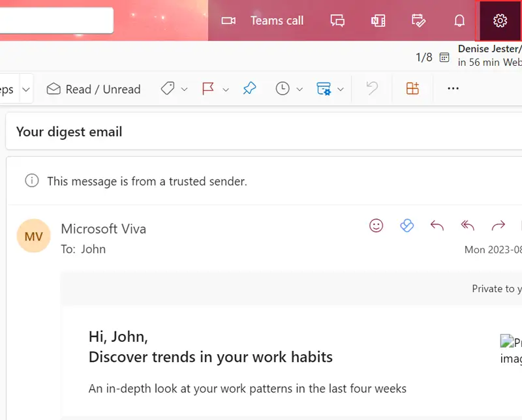Open My Day calendar-check icon
522x420 pixels.
coord(418,21)
